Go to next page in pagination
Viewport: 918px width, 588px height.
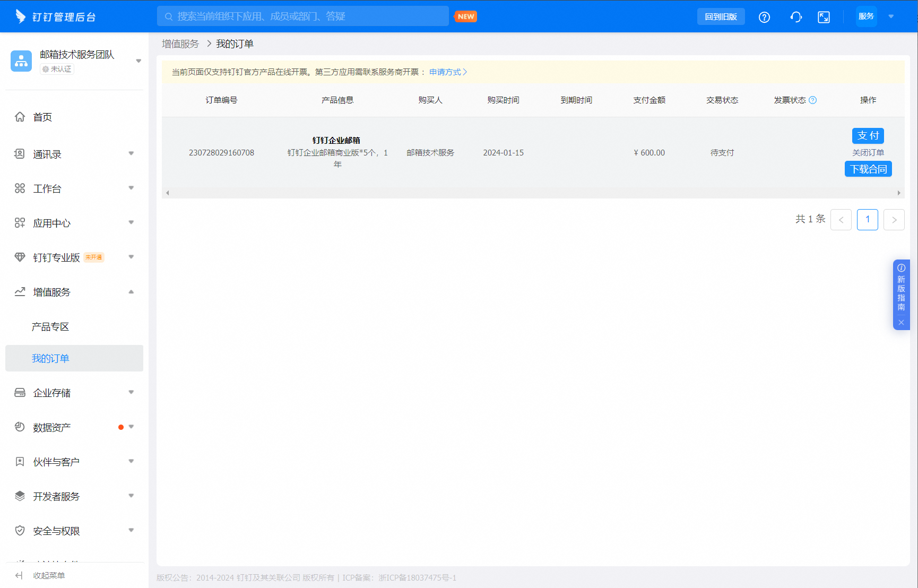tap(894, 220)
